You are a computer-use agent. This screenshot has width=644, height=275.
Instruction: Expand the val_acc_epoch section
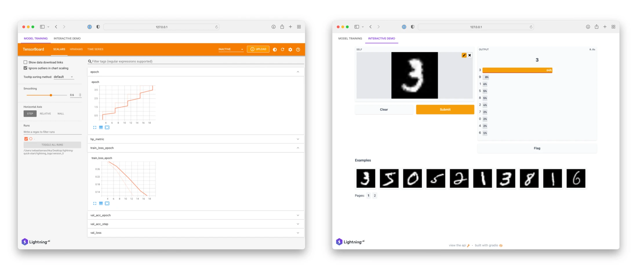click(x=298, y=215)
